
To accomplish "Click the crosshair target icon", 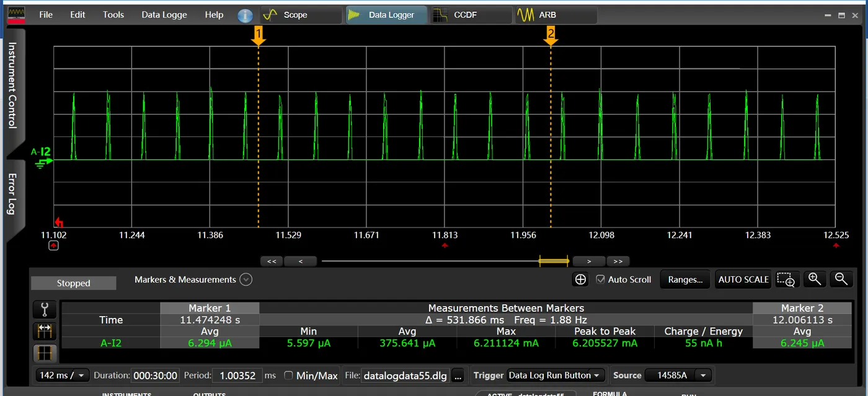I will [x=580, y=279].
